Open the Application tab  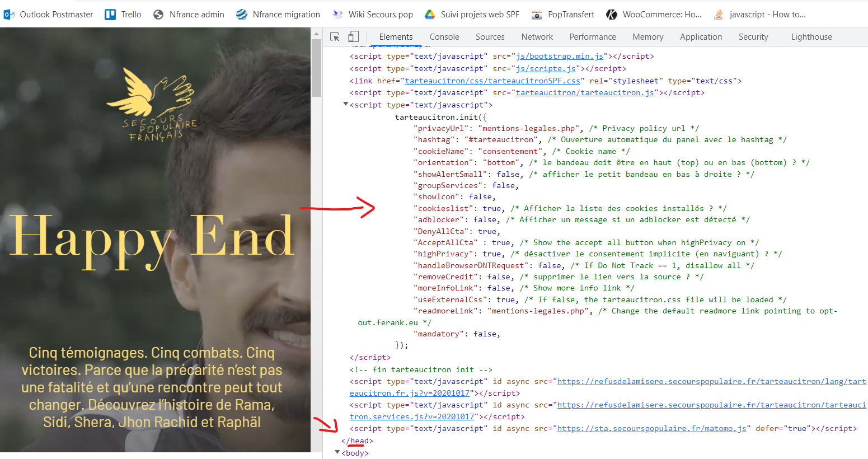coord(701,37)
